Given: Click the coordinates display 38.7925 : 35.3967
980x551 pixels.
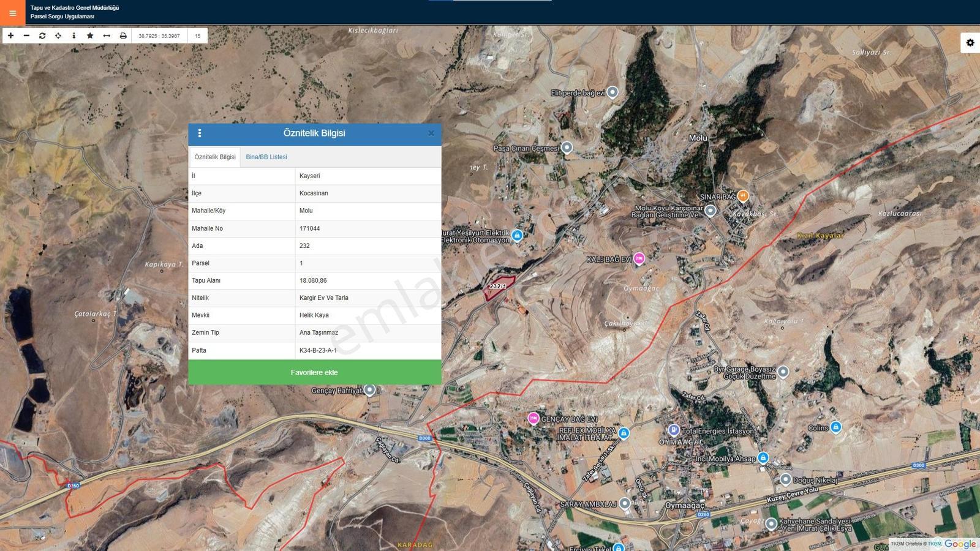Looking at the screenshot, I should (159, 36).
